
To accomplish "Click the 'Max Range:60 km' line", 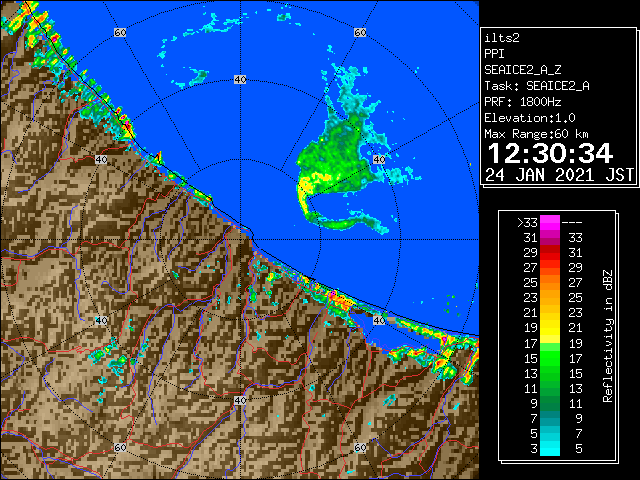I will [536, 134].
